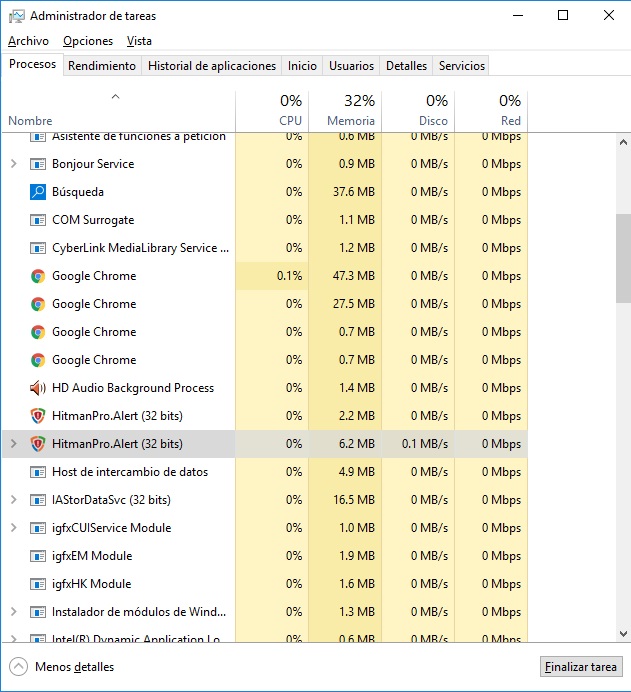
Task: Click Chrome icon in 47.3 MB row
Action: (x=38, y=276)
